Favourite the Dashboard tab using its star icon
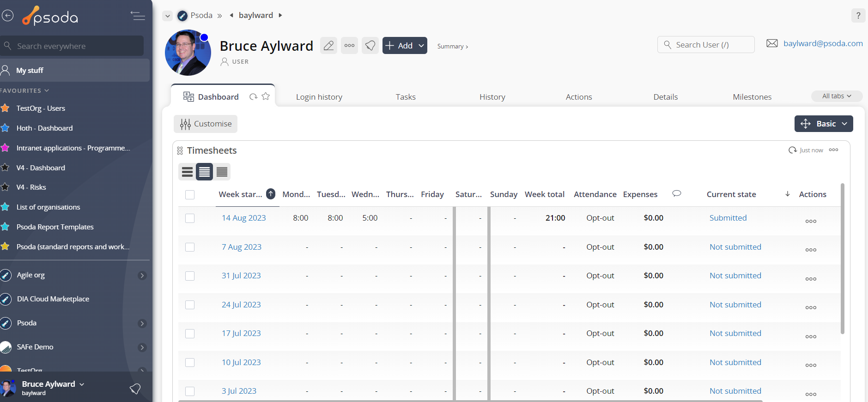The width and height of the screenshot is (868, 402). [x=266, y=96]
